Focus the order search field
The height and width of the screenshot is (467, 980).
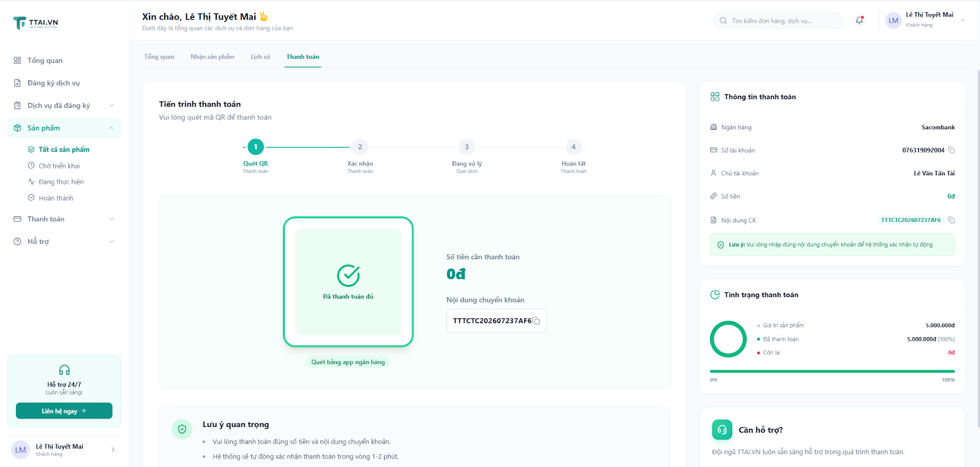[x=778, y=21]
